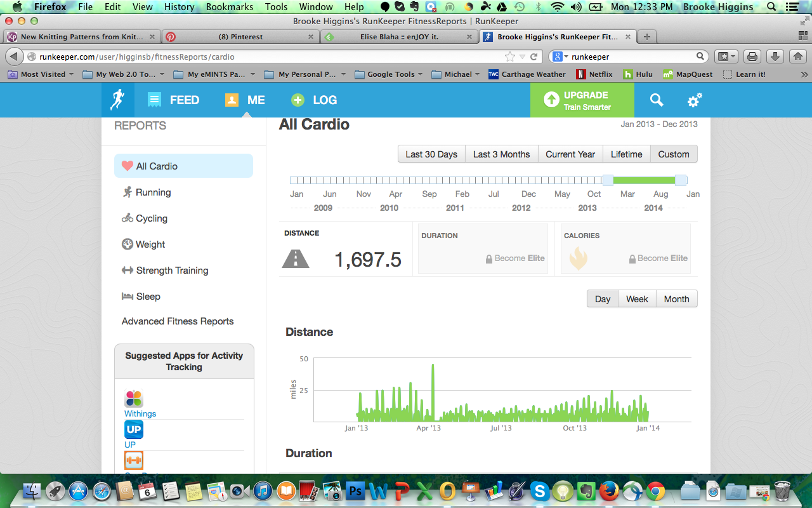Click the RunKeeper runner logo icon

click(117, 100)
